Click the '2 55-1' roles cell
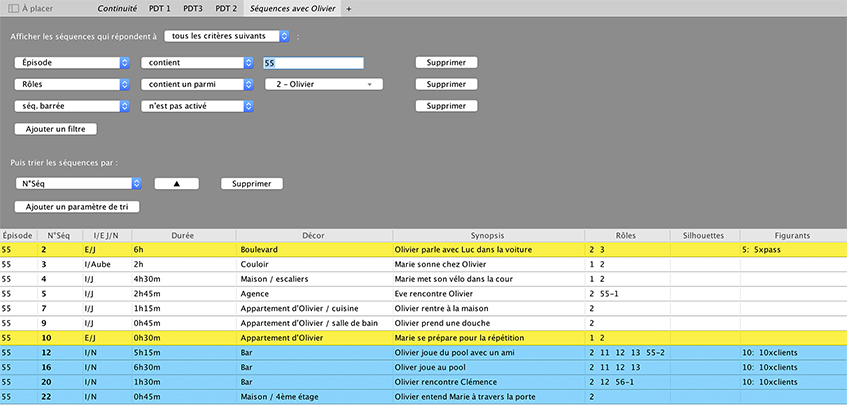Screen dimensions: 847x405 click(x=627, y=294)
